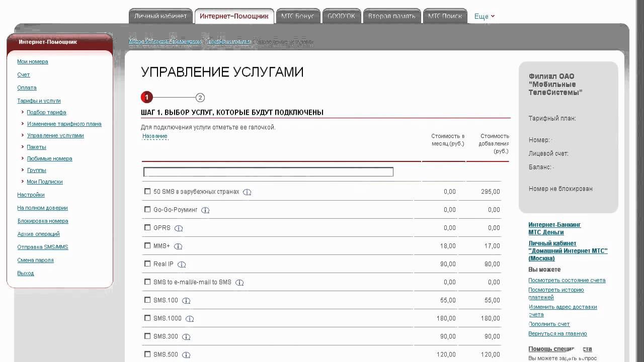Click Вернуться на главную link
This screenshot has height=362, width=644.
click(557, 333)
